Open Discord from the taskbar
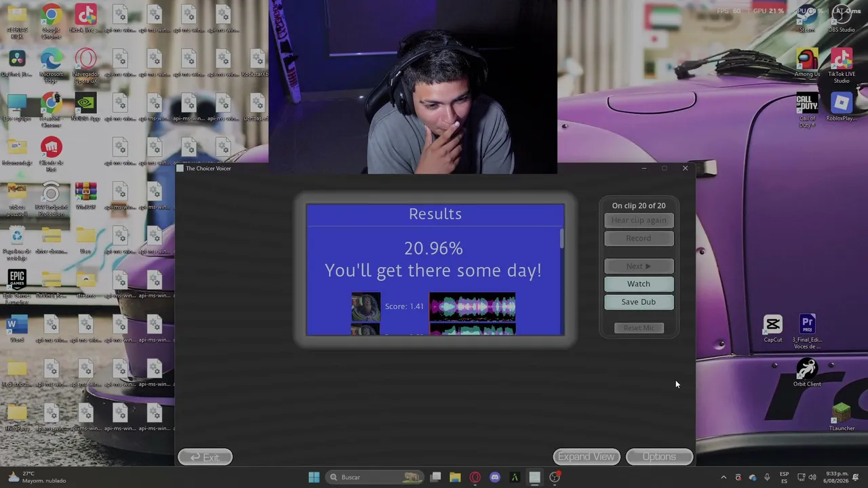Image resolution: width=868 pixels, height=488 pixels. (495, 477)
